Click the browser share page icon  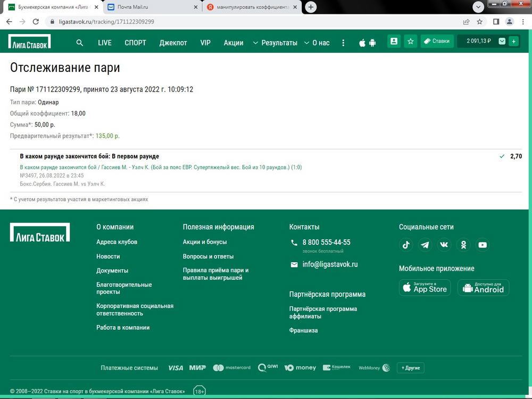pyautogui.click(x=466, y=22)
